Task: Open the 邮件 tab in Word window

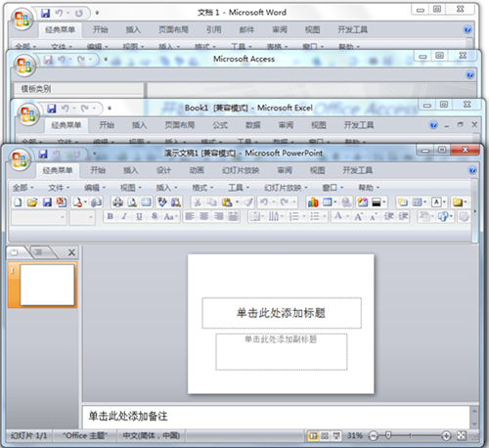Action: pyautogui.click(x=246, y=30)
